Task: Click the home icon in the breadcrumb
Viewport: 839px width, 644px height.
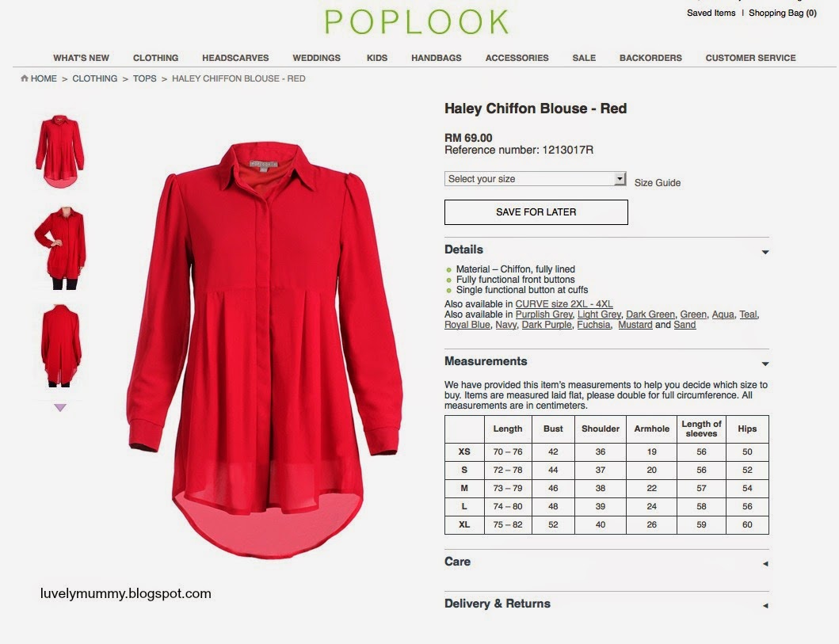Action: pos(24,78)
